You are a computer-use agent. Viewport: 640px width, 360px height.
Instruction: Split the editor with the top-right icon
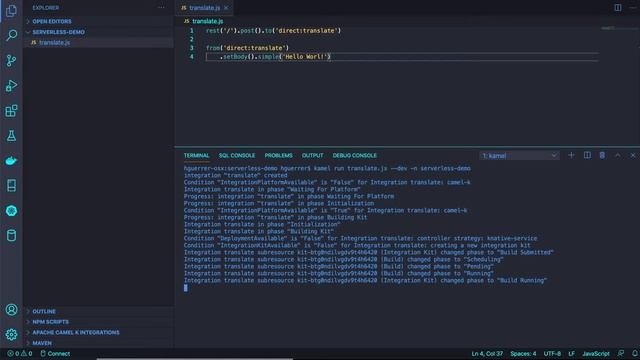point(618,7)
